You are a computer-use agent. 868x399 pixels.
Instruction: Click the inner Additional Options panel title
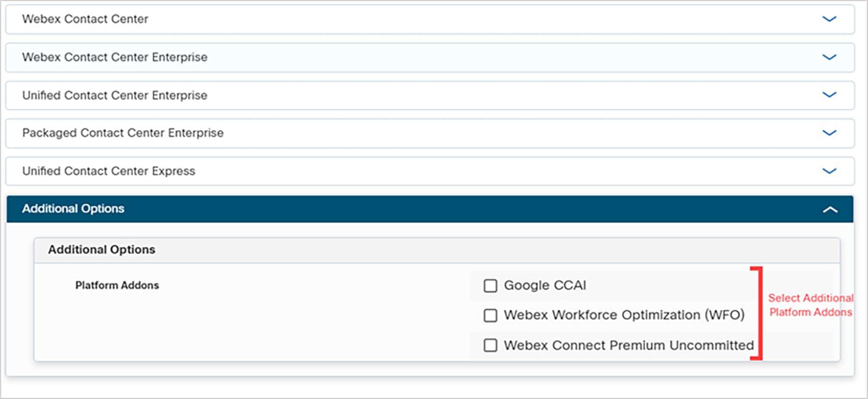pyautogui.click(x=101, y=250)
